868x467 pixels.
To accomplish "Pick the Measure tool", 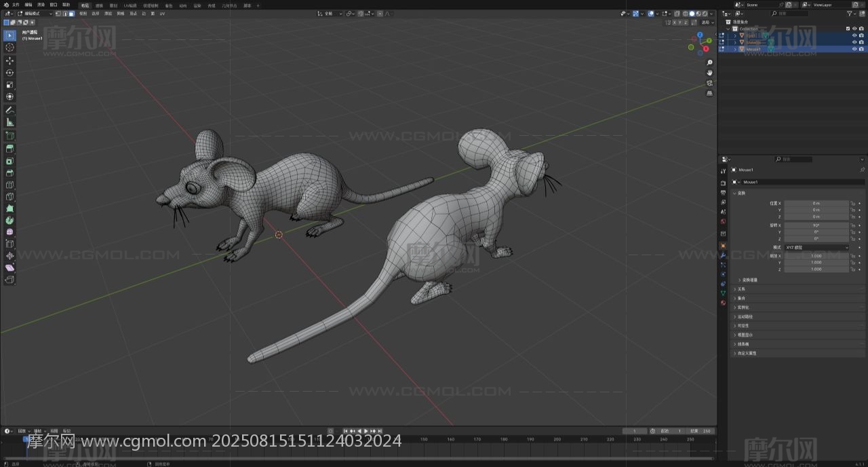I will coord(9,122).
